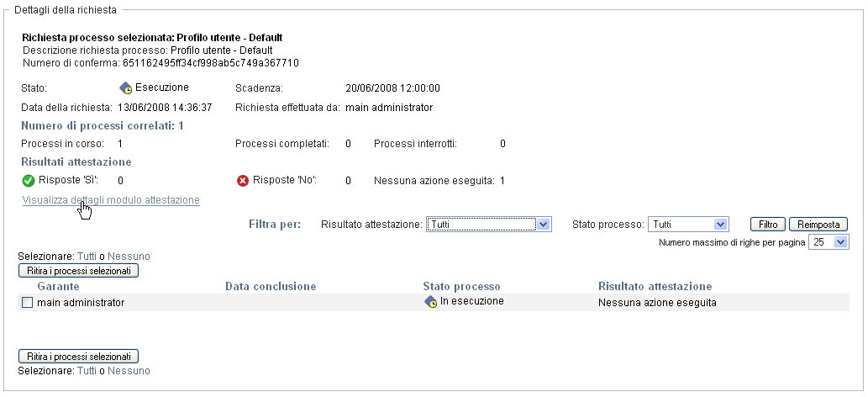This screenshot has height=397, width=868.
Task: Click the In esecuzione process state icon
Action: [431, 302]
